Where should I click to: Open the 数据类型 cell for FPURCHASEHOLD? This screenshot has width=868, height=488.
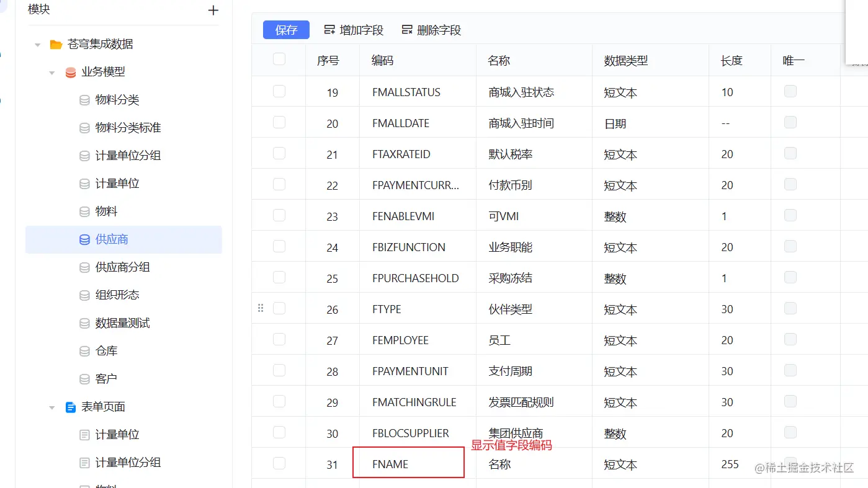(650, 278)
